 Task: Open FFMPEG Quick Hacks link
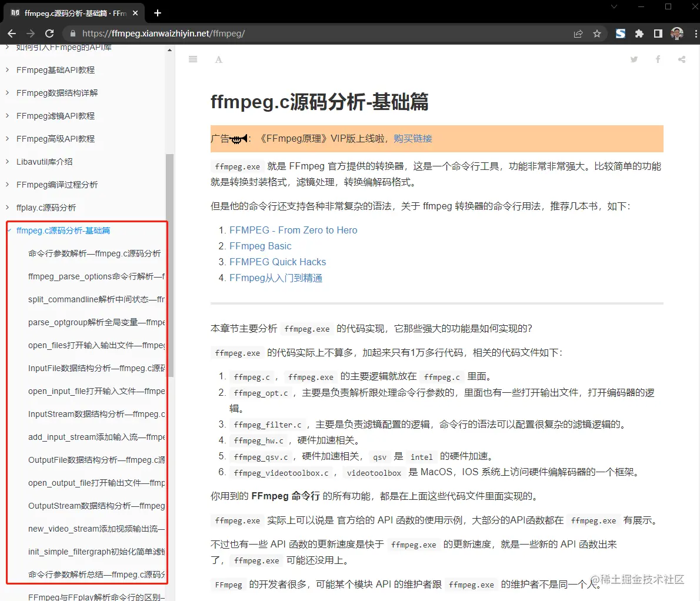tap(277, 262)
